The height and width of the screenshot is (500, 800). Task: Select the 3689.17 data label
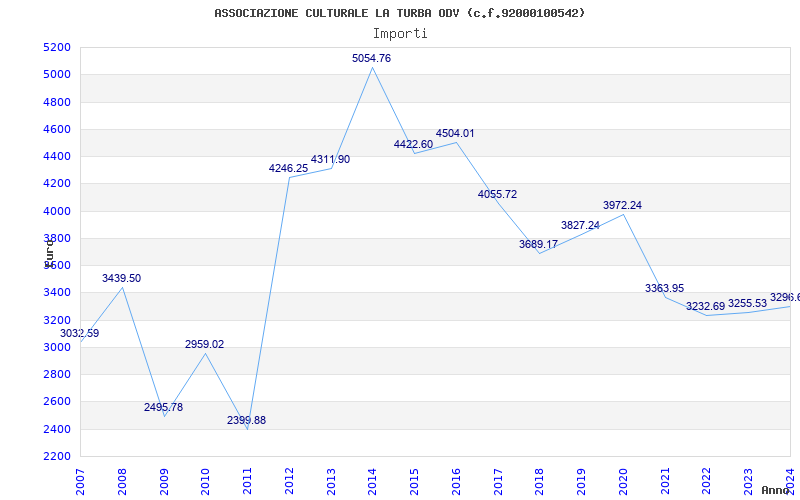click(539, 244)
